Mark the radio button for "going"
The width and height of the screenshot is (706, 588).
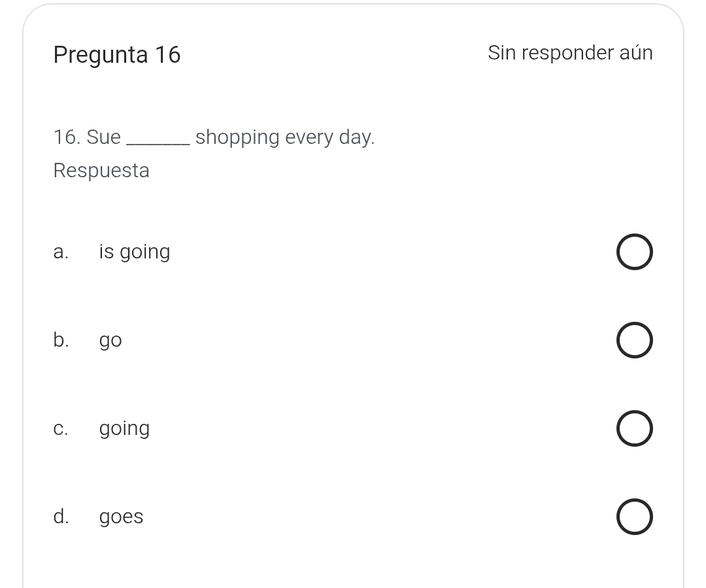point(634,429)
